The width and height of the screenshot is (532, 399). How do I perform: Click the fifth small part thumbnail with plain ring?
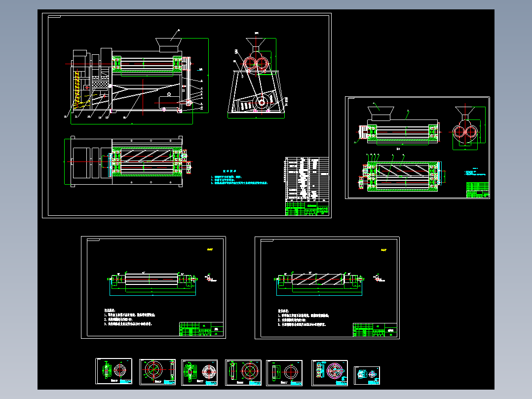[284, 373]
